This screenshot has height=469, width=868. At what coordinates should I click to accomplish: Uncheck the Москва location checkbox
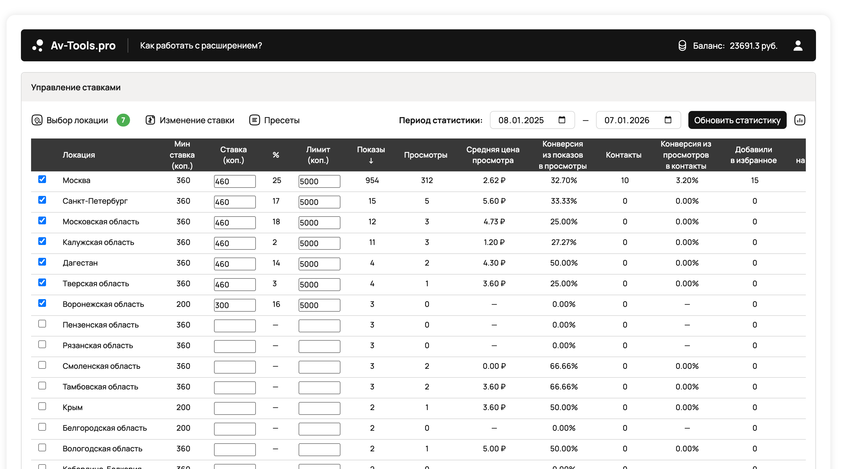(42, 179)
